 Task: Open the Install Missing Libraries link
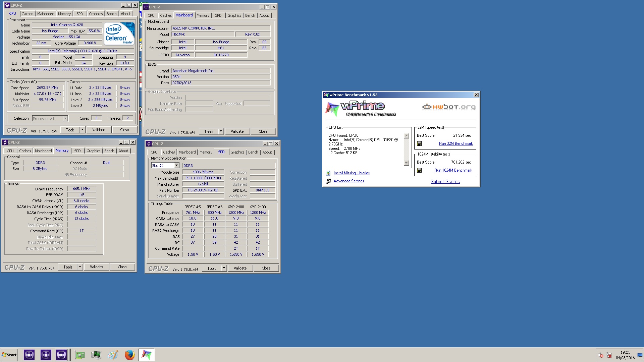[x=352, y=173]
